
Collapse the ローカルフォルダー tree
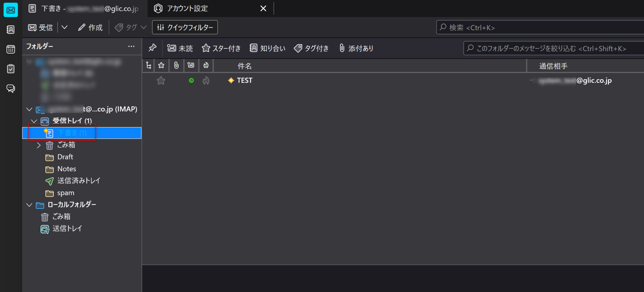29,205
